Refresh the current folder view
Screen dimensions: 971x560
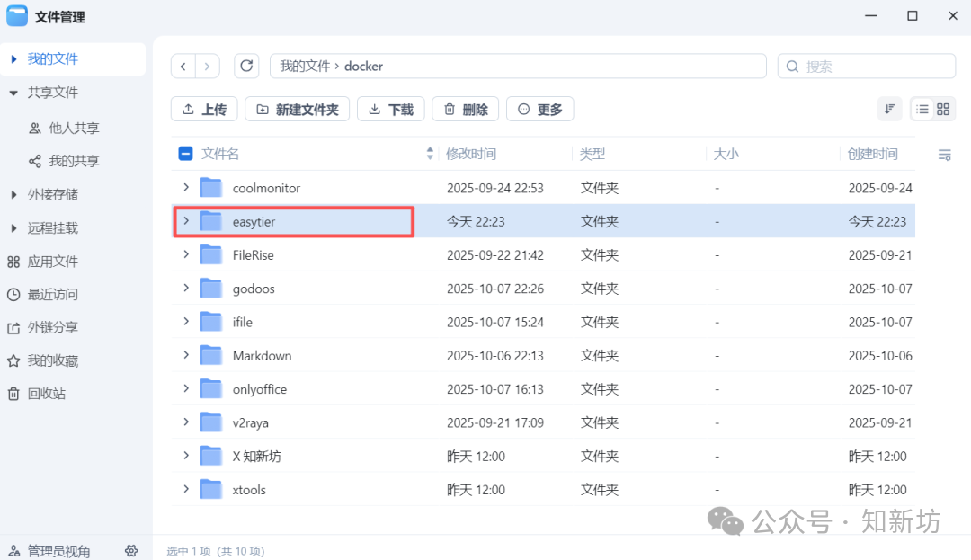pyautogui.click(x=246, y=66)
